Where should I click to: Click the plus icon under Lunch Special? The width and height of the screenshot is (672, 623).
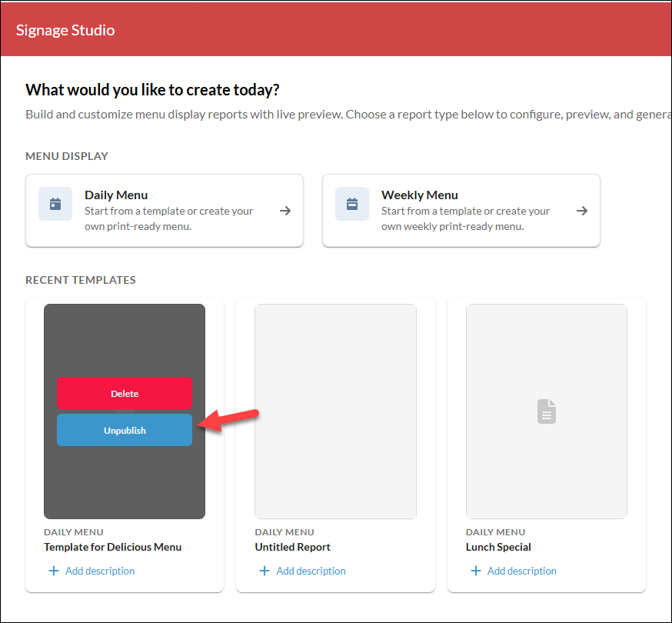[476, 571]
